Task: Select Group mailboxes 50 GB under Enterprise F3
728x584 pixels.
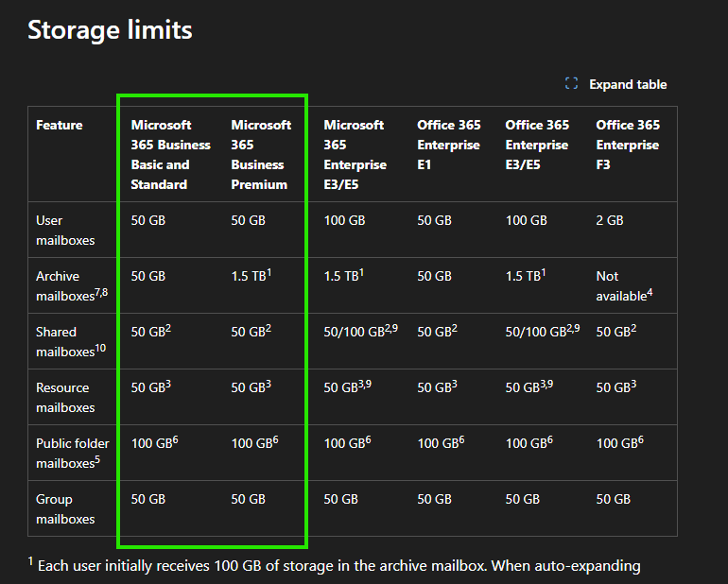Action: [614, 499]
